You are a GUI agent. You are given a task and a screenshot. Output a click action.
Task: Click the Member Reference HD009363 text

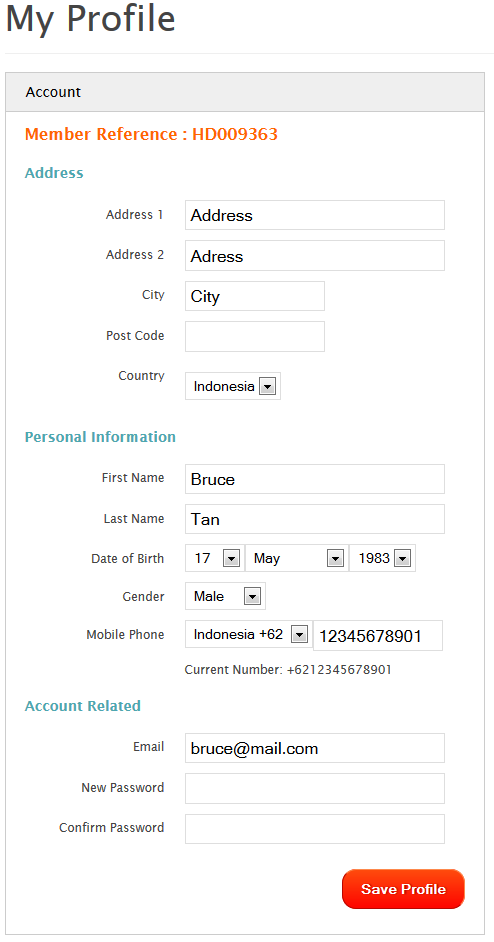[x=151, y=134]
